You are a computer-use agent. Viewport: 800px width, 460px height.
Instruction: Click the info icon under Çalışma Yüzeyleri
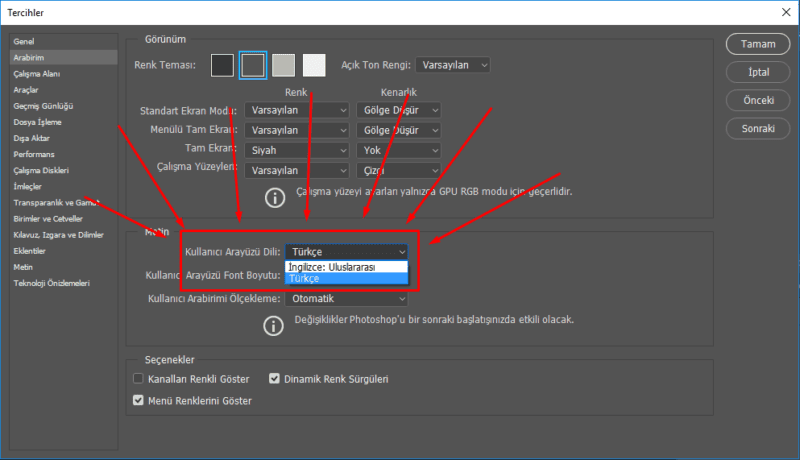(274, 196)
